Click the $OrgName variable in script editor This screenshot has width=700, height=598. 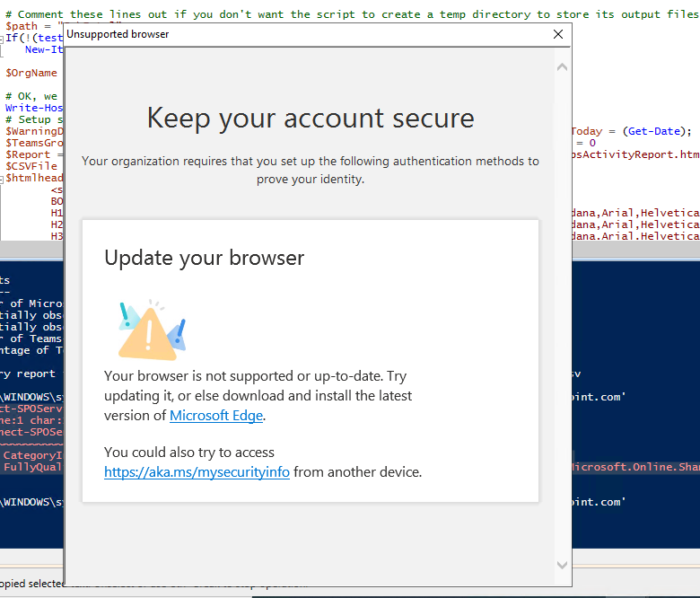pos(31,73)
